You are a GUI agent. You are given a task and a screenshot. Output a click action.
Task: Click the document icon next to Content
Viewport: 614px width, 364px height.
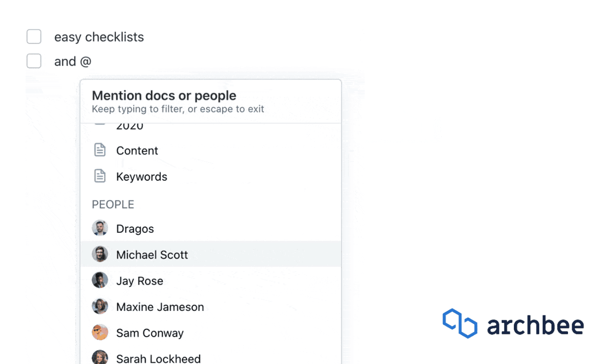point(100,150)
